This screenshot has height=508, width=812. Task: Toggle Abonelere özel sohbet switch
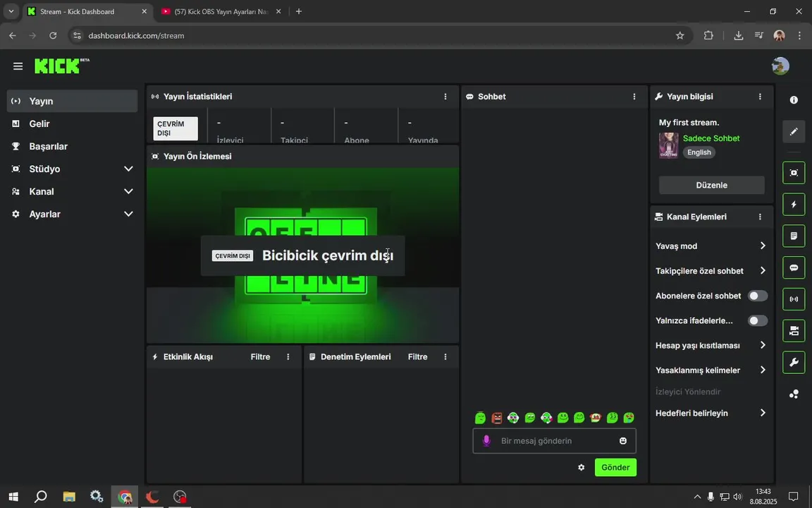tap(757, 296)
